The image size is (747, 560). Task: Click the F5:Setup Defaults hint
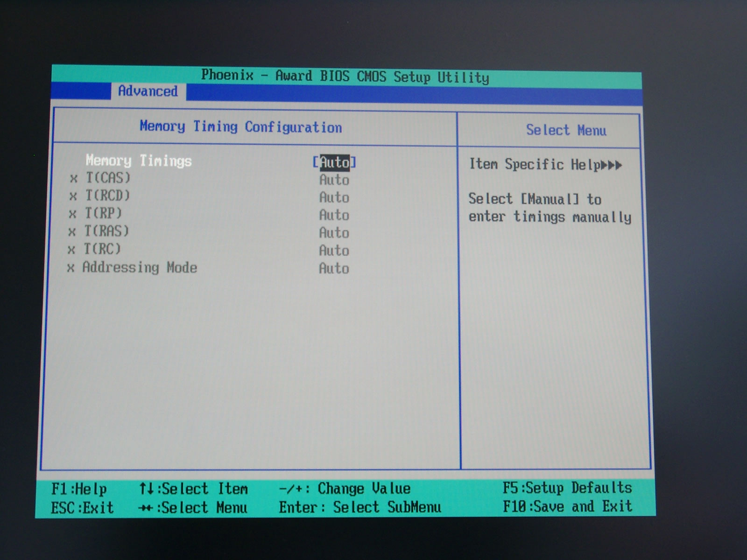click(567, 488)
